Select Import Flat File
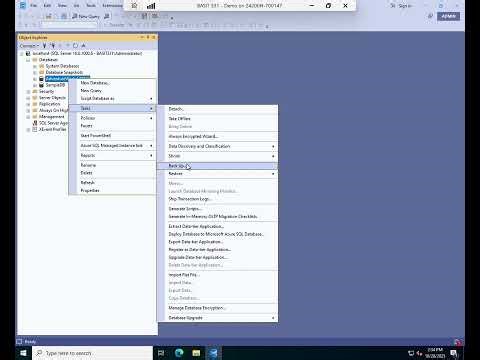The image size is (480, 360). pyautogui.click(x=217, y=275)
